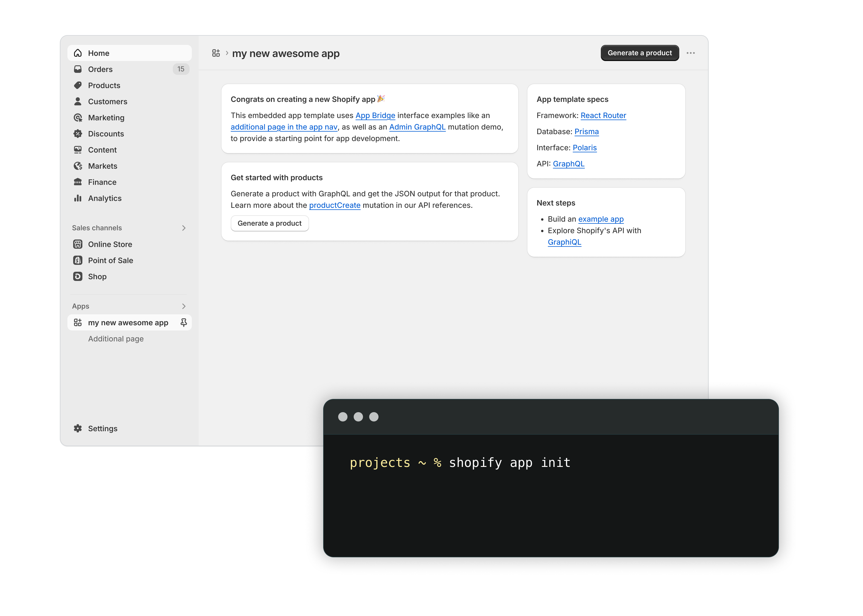Select the Point of Sale channel
Image resolution: width=863 pixels, height=616 pixels.
tap(110, 260)
